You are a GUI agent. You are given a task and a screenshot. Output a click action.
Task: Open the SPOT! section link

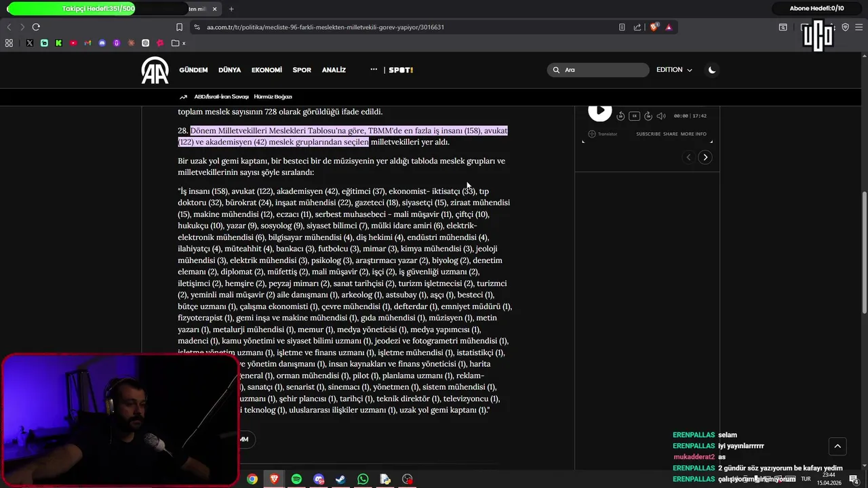pos(401,70)
